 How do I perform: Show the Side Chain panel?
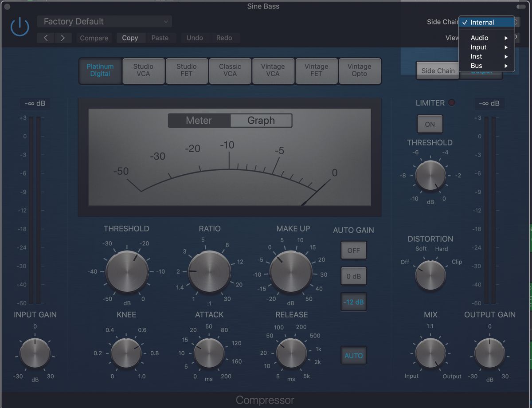pos(437,71)
